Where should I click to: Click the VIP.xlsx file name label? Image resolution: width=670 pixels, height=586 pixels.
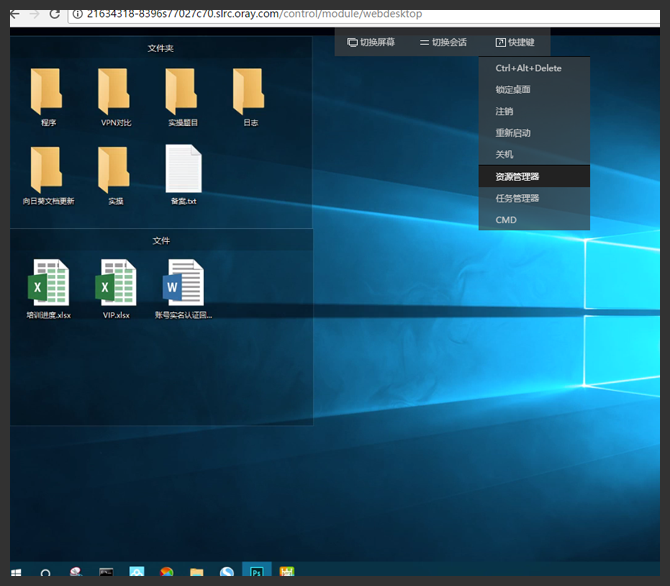point(116,315)
